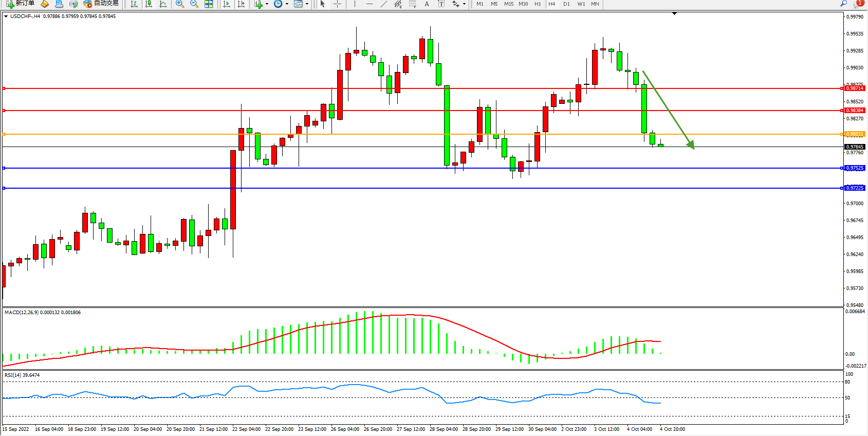Click the 0.98714 red line price label
This screenshot has width=868, height=436.
click(855, 88)
